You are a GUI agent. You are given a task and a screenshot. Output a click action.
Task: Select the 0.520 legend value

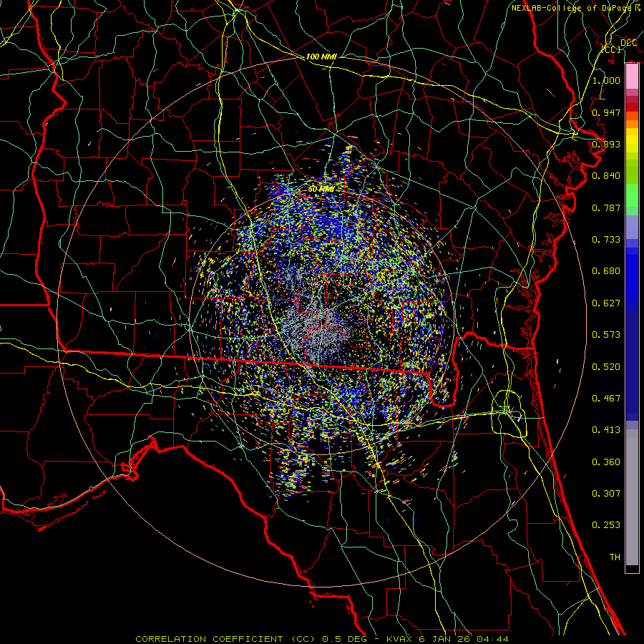(x=606, y=367)
